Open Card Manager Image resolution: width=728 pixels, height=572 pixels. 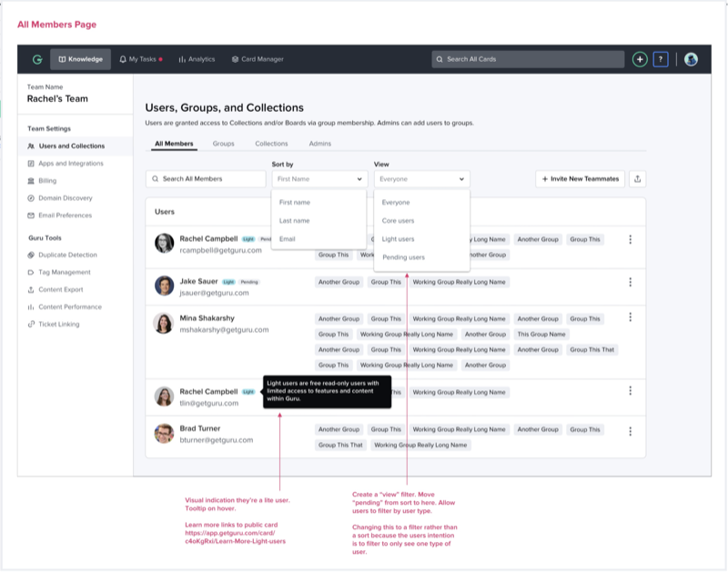258,59
